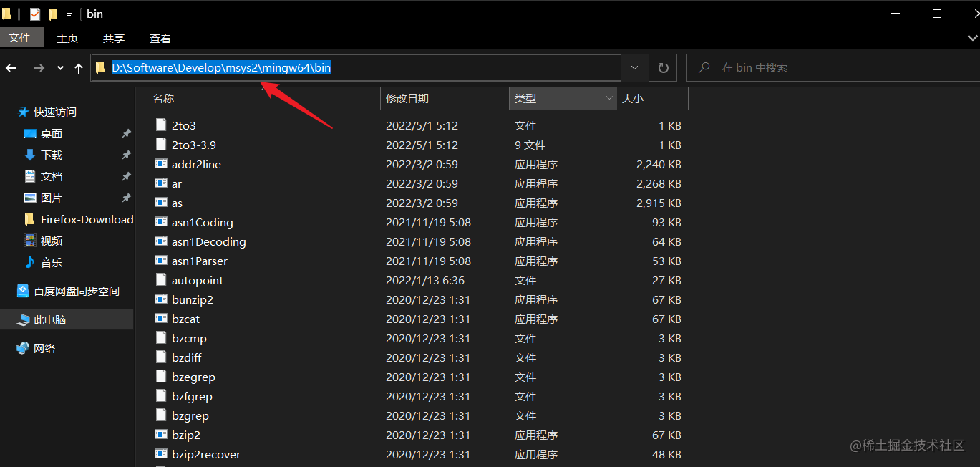Click the back navigation arrow
Screen dimensions: 980x467
12,67
